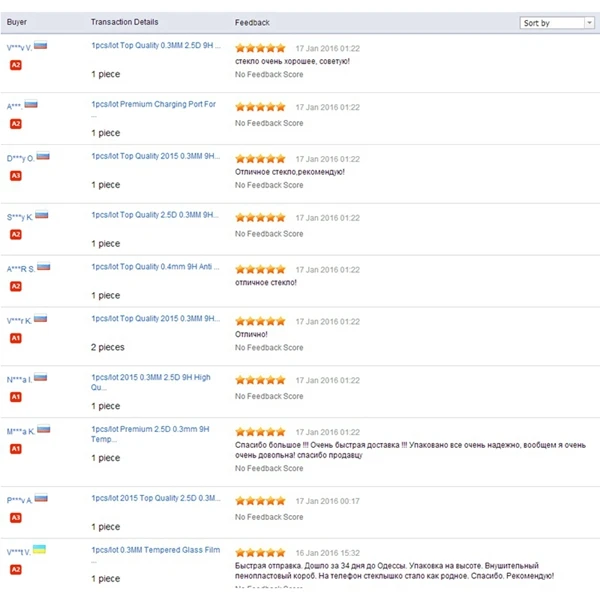Click the Transaction Details column header
This screenshot has height=600, width=600.
pyautogui.click(x=124, y=22)
